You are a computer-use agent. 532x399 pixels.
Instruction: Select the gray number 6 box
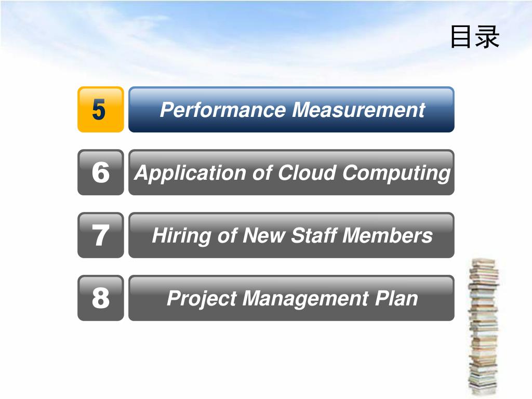pos(101,172)
